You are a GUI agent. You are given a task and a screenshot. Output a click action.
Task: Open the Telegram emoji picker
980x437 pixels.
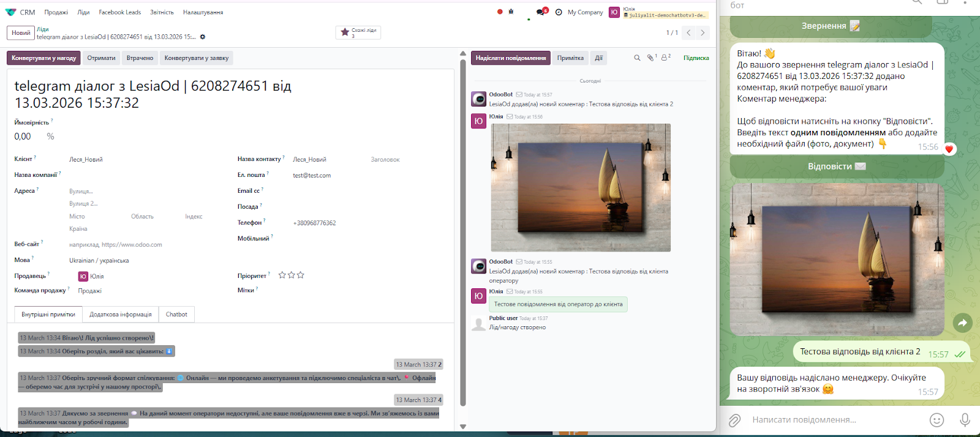pos(937,420)
